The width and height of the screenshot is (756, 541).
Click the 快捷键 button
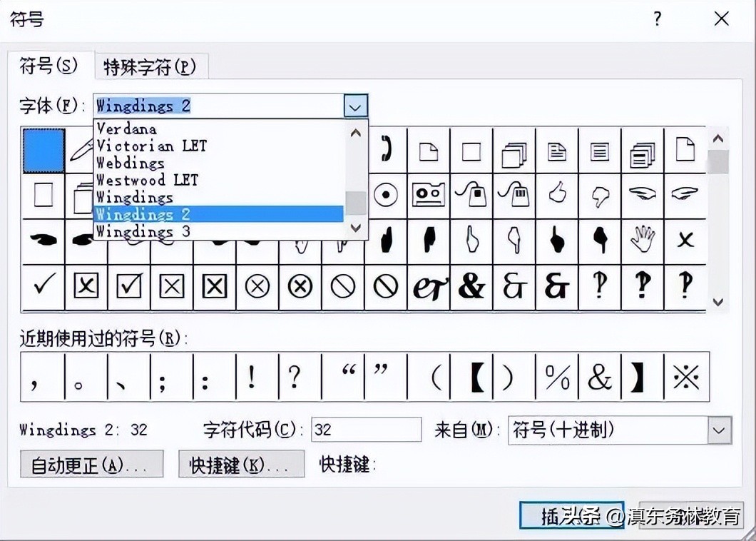point(240,464)
